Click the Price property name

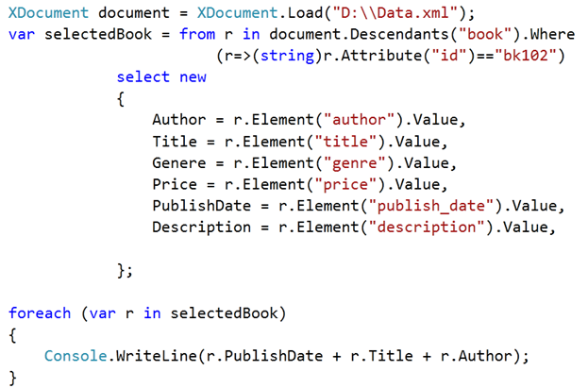tap(175, 184)
